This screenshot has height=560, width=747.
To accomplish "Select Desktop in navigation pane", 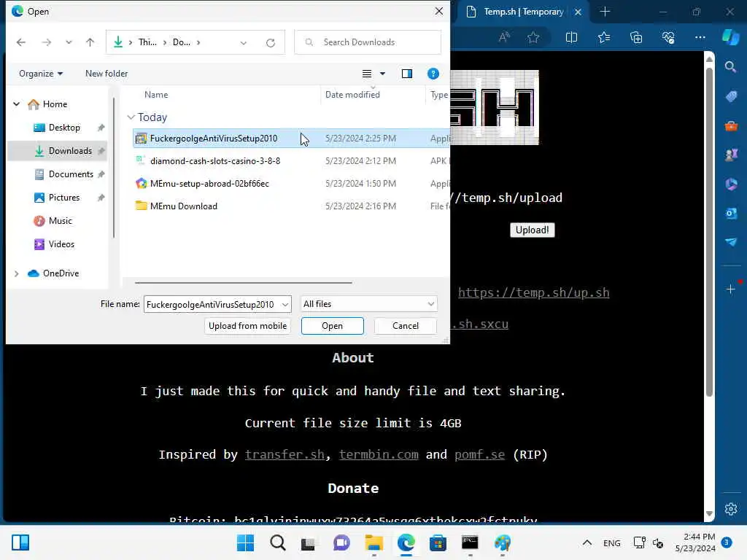I will pos(64,128).
